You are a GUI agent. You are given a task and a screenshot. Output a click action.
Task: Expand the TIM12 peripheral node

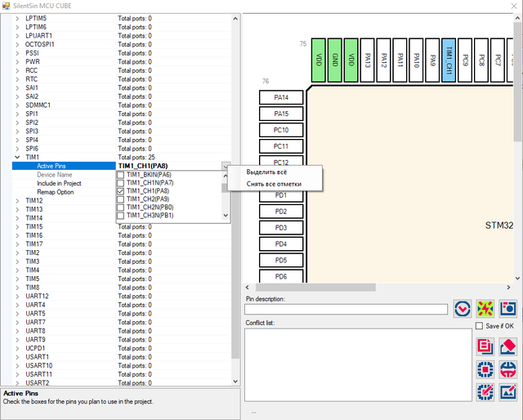[17, 200]
